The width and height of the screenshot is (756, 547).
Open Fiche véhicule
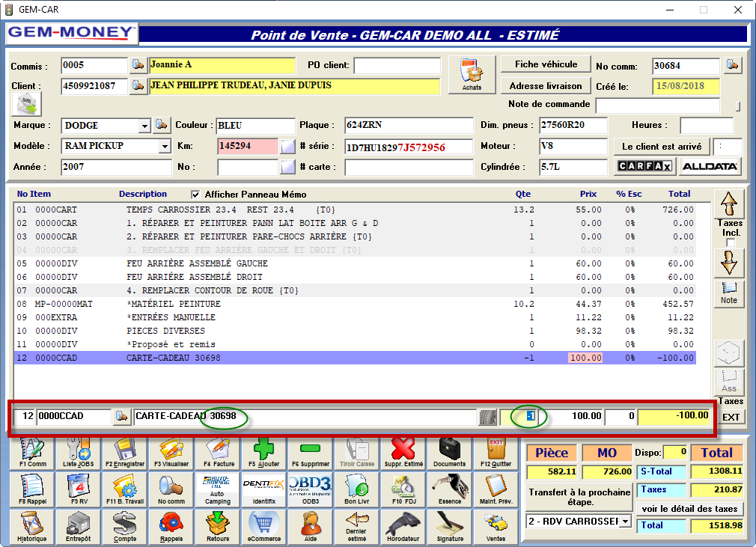tap(546, 64)
